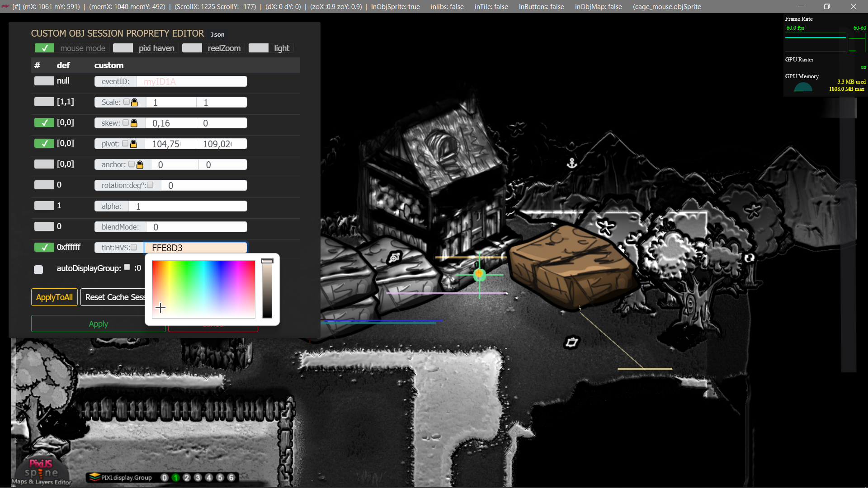Click the ApplyToAll button
Screen dimensions: 868x488
tap(54, 297)
